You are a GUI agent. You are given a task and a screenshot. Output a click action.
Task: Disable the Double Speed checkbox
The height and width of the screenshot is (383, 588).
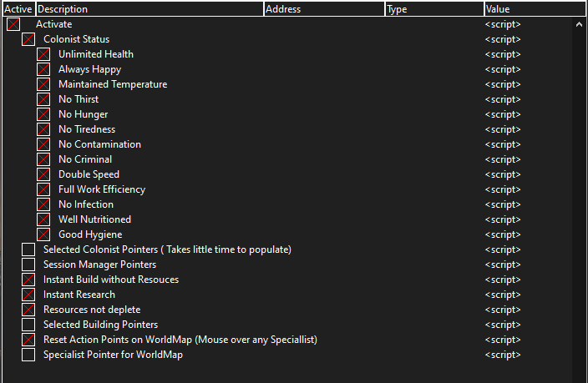pos(43,174)
